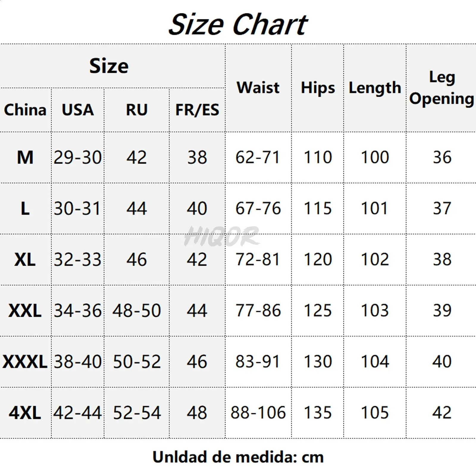
Task: Click the Hips column header
Action: [318, 88]
